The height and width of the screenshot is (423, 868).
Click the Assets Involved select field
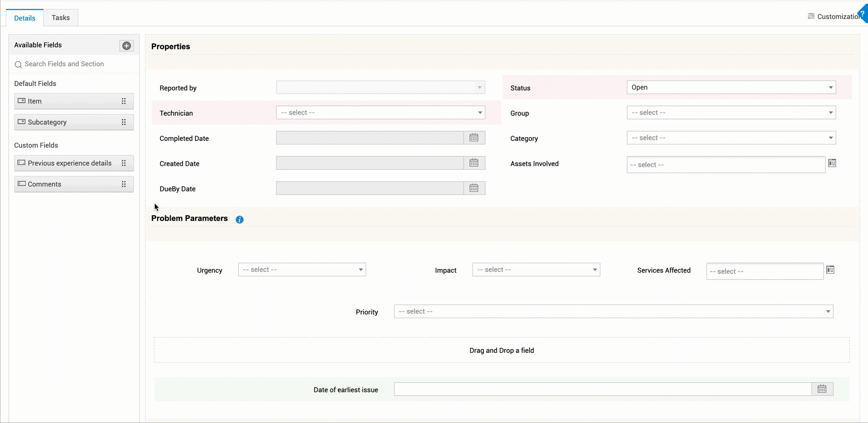click(x=726, y=165)
